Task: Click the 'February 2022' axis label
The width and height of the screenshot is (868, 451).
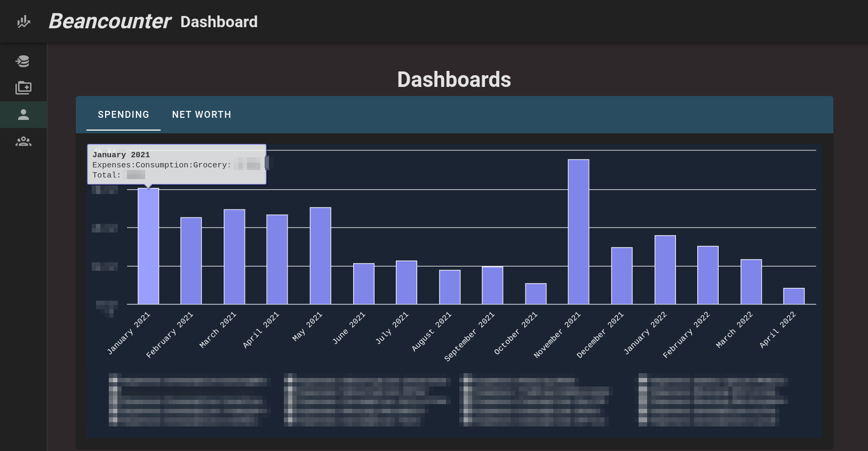Action: (686, 335)
